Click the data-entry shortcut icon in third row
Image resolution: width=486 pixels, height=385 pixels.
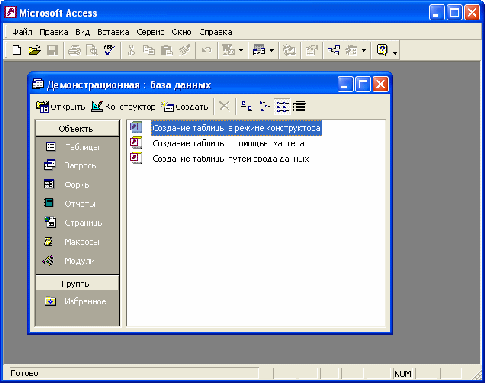coord(136,158)
